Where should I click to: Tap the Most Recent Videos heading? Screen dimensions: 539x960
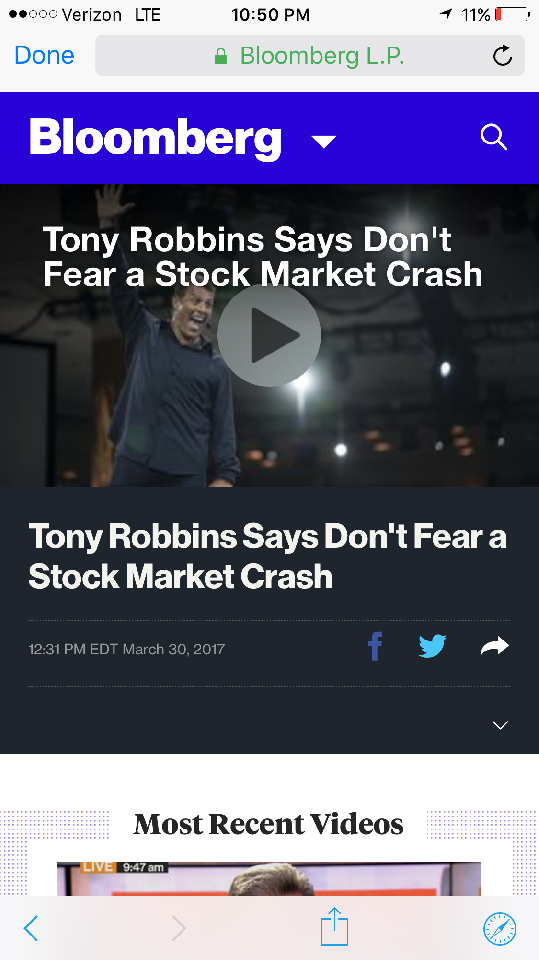[x=268, y=824]
